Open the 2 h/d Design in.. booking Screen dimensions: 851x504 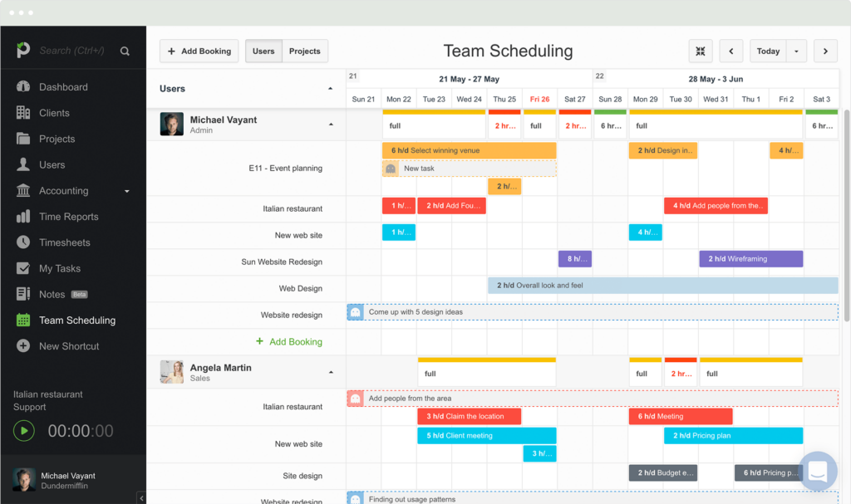point(663,150)
